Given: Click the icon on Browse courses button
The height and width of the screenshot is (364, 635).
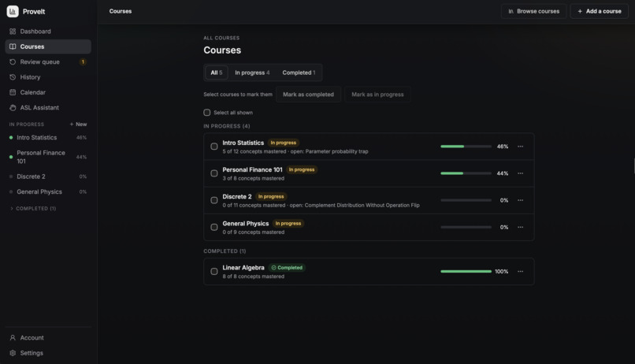Looking at the screenshot, I should pos(511,11).
